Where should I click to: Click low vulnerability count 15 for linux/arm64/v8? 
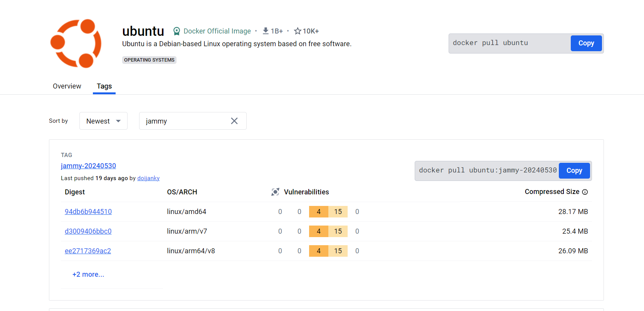pyautogui.click(x=338, y=251)
